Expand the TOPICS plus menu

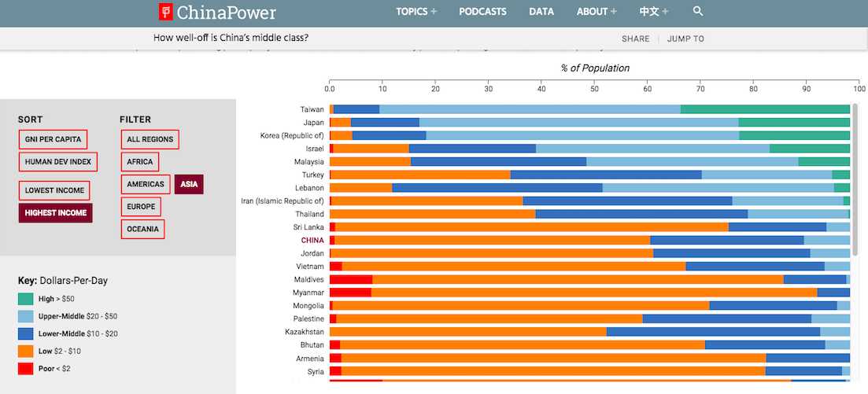point(416,12)
